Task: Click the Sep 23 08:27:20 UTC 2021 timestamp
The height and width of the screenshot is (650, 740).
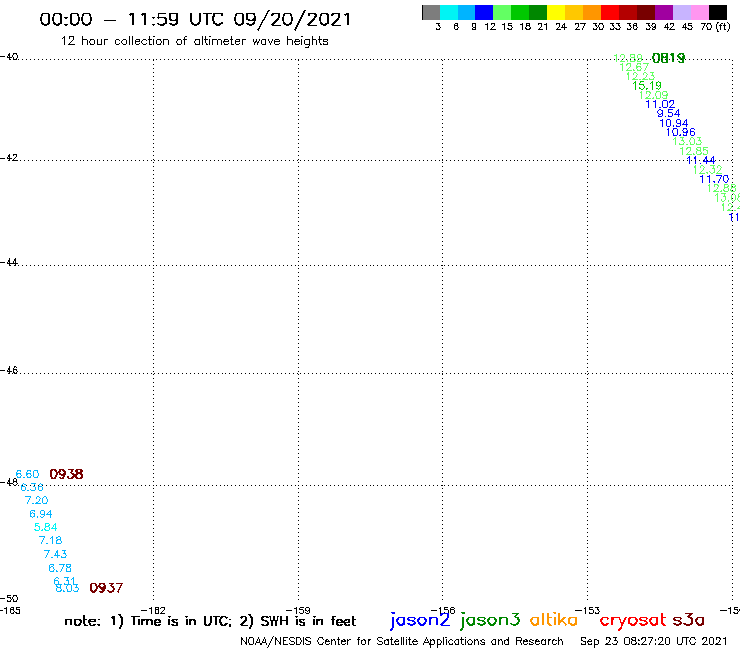Action: pyautogui.click(x=654, y=641)
